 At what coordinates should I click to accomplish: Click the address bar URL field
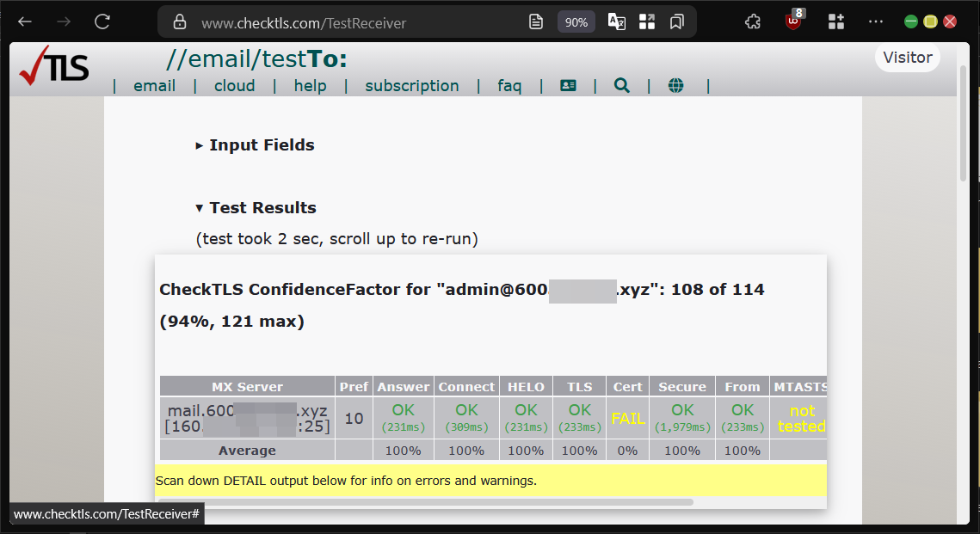(x=344, y=23)
